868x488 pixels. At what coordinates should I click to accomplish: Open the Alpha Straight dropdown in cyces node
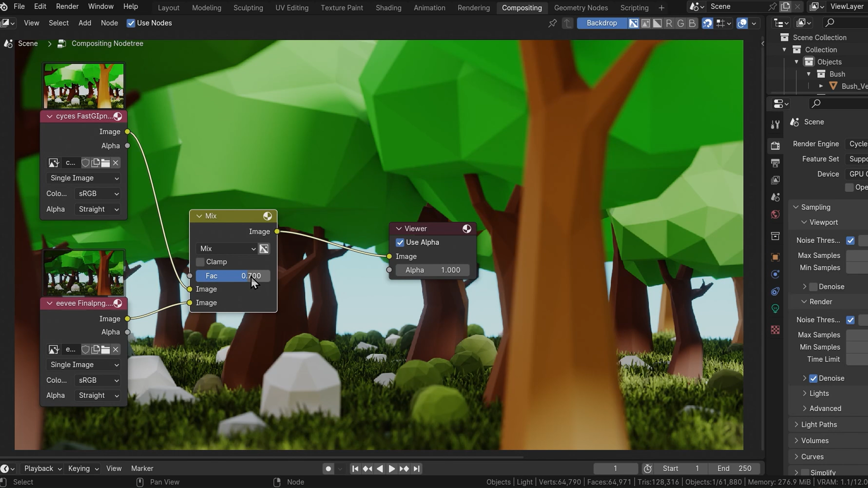(x=98, y=209)
